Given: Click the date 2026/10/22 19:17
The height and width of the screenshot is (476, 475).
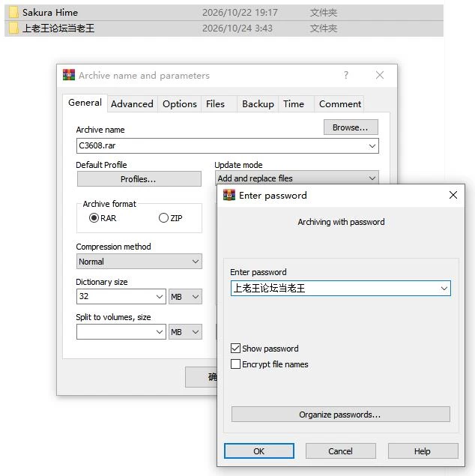Looking at the screenshot, I should click(240, 13).
